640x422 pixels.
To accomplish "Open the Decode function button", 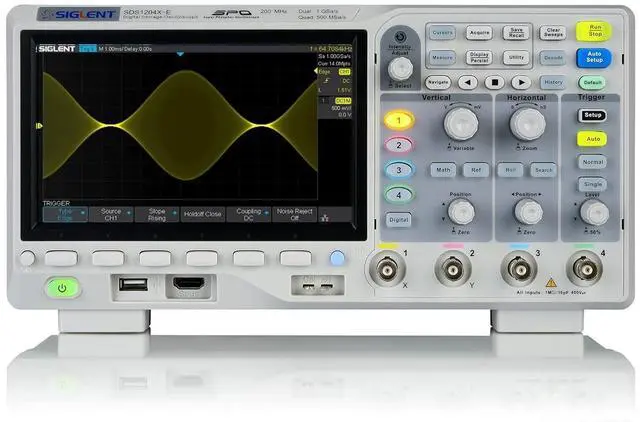I will 553,58.
